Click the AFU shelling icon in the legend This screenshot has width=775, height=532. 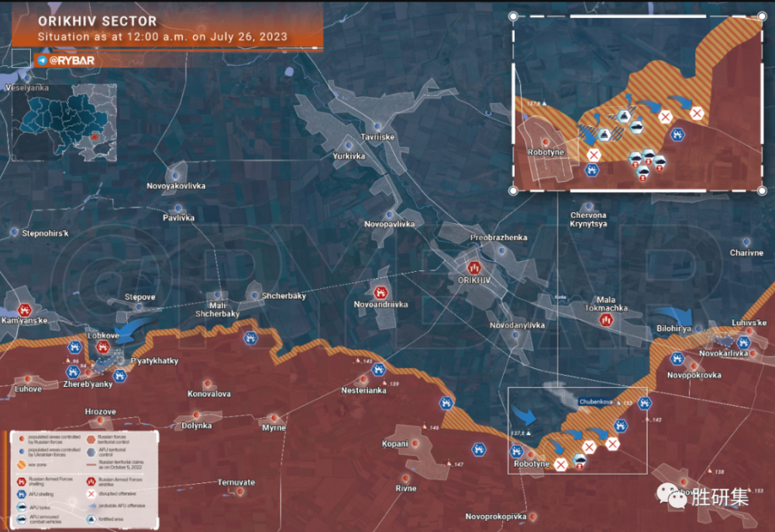point(21,494)
